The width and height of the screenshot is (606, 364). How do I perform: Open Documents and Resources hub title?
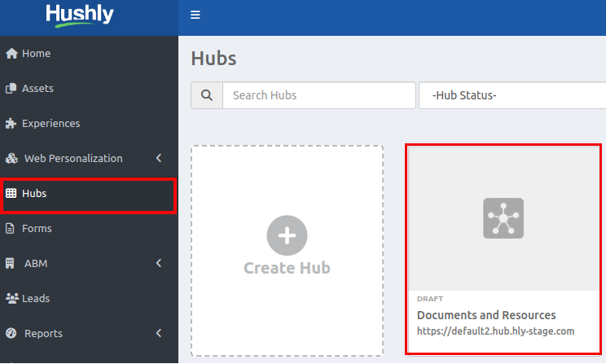click(486, 315)
